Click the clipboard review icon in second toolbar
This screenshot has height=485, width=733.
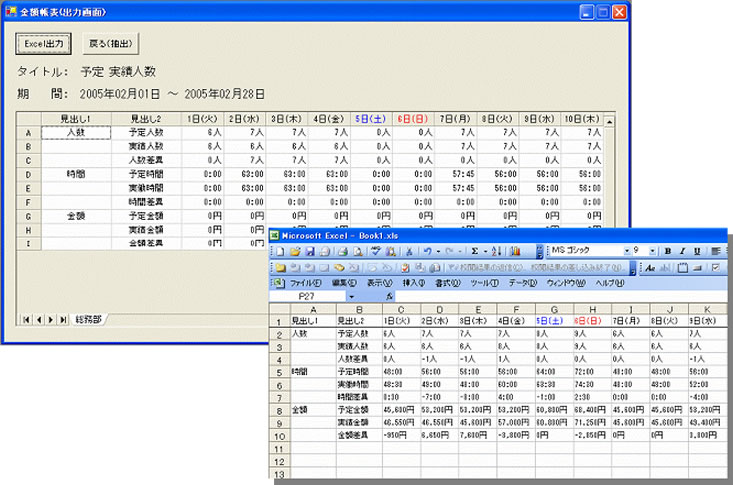tap(405, 268)
